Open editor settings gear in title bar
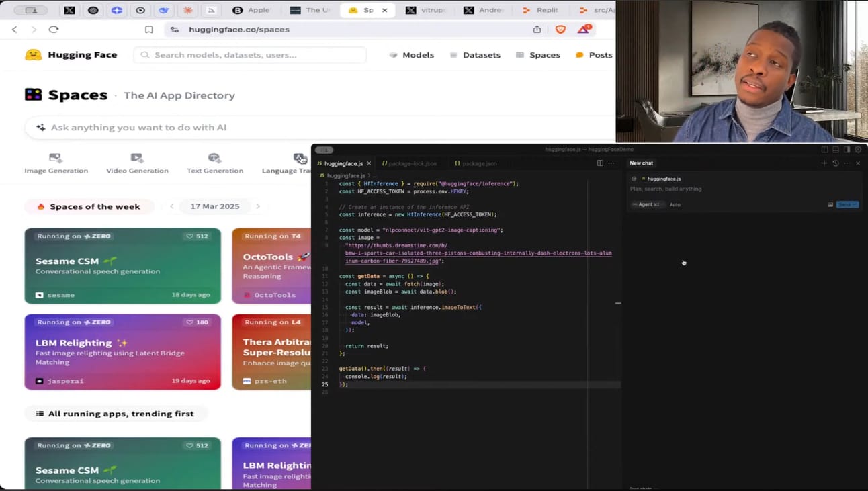868x491 pixels. click(x=858, y=150)
